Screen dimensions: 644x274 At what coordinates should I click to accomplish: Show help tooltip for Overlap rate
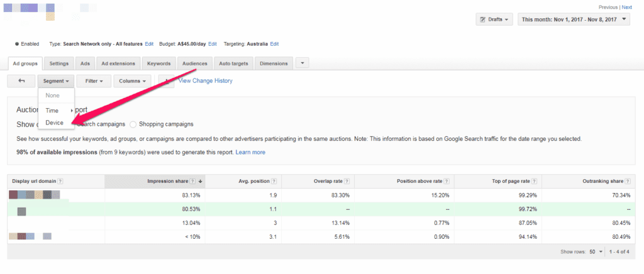[x=347, y=181]
